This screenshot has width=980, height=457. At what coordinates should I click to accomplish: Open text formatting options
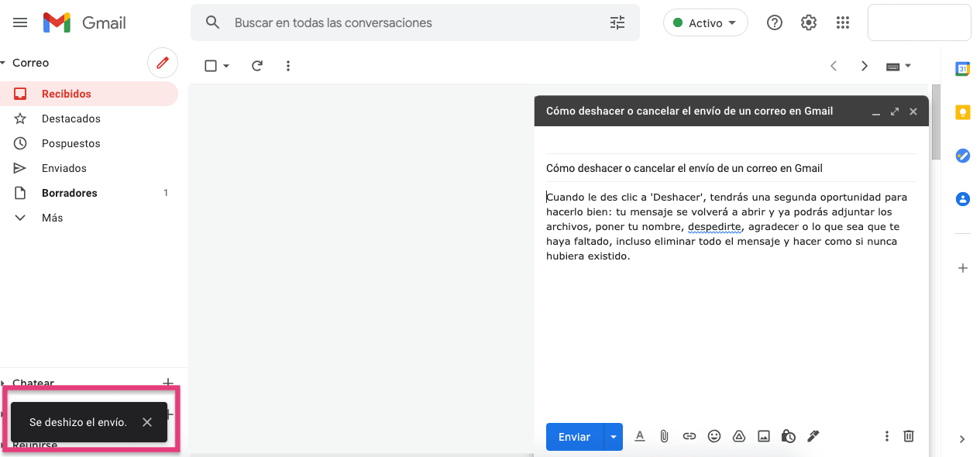(x=640, y=436)
